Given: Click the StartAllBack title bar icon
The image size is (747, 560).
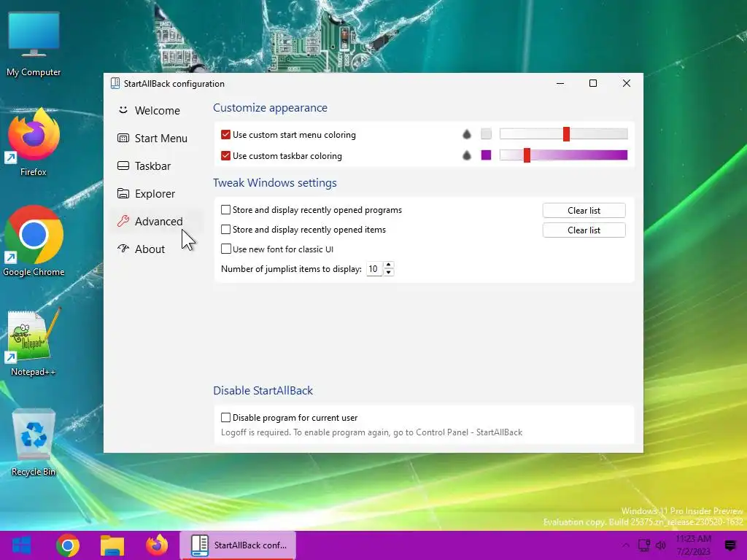Looking at the screenshot, I should tap(115, 83).
